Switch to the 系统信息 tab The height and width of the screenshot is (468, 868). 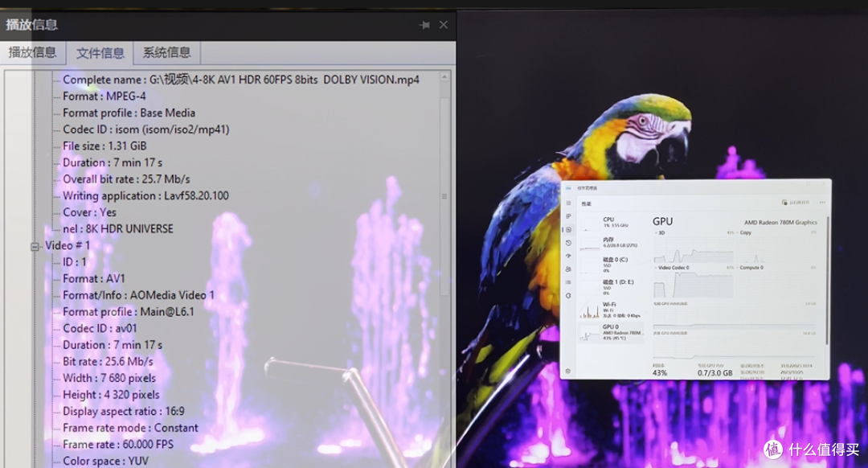click(166, 52)
